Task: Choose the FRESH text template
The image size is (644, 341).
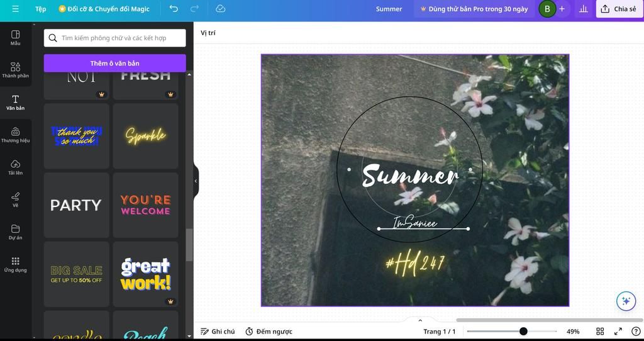Action: point(145,86)
